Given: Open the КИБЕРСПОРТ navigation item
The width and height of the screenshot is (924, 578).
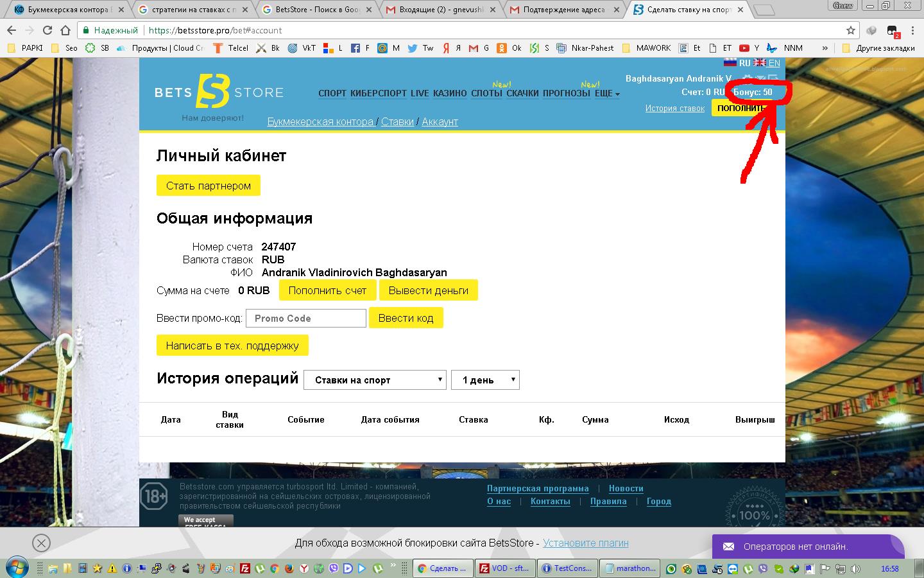Looking at the screenshot, I should (379, 93).
